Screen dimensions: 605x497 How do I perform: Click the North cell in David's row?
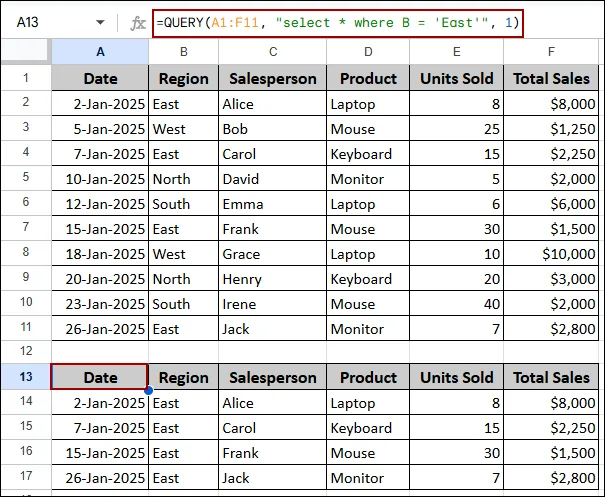(x=184, y=179)
